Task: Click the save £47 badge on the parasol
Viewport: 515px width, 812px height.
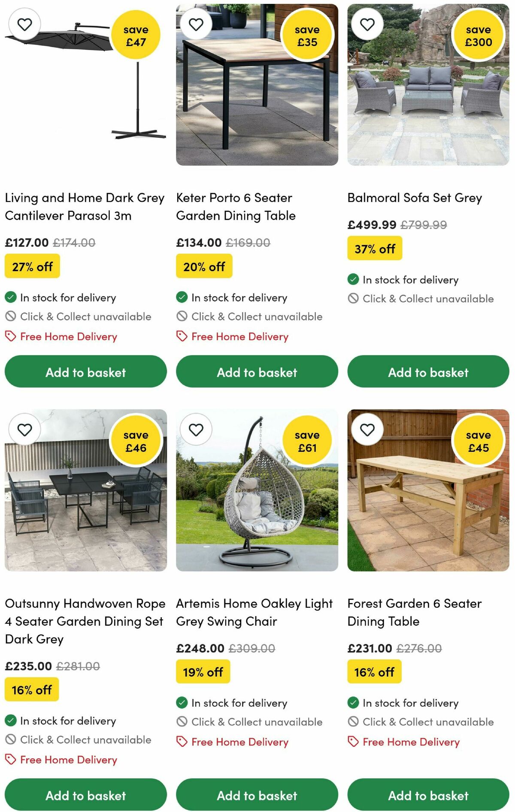Action: 136,35
